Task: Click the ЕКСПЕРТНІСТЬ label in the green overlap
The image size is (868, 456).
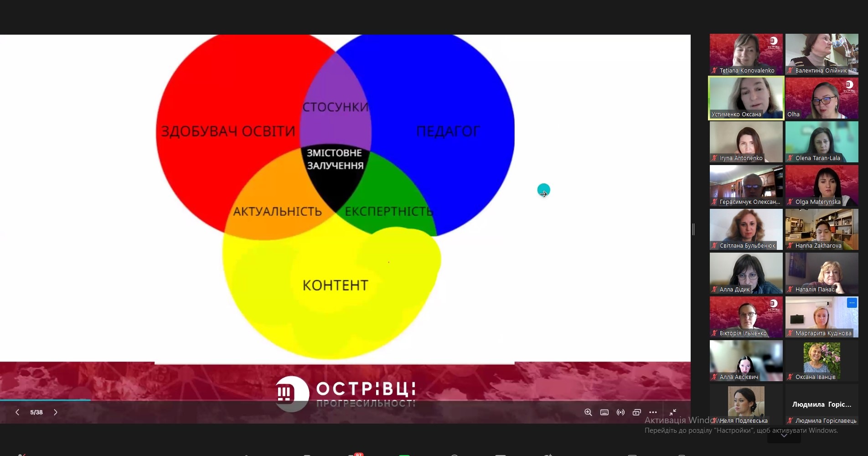Action: tap(389, 212)
